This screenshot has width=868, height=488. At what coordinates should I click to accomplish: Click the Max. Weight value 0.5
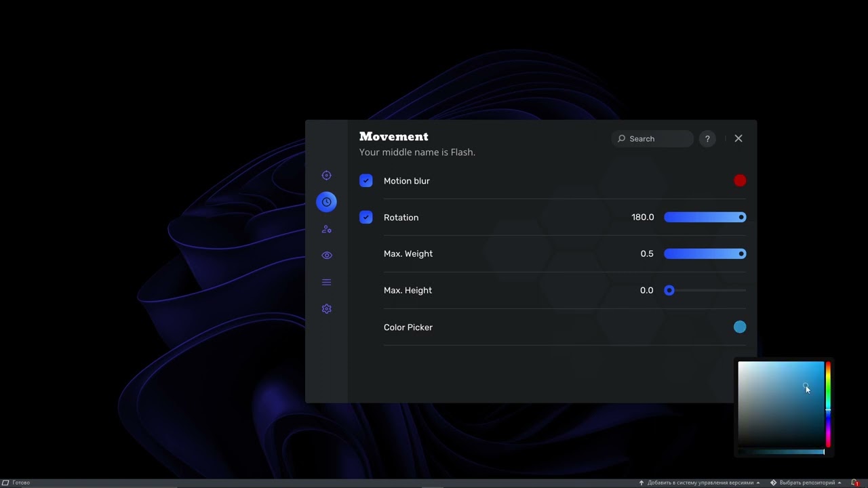pyautogui.click(x=647, y=254)
